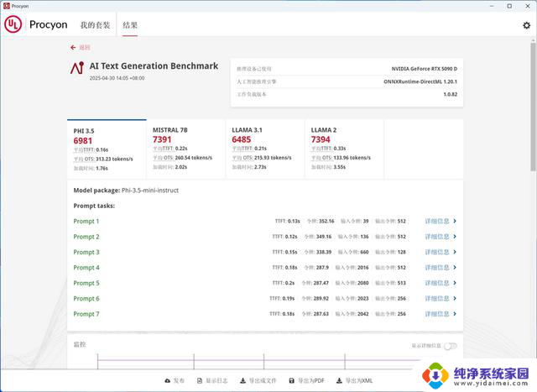This screenshot has height=392, width=537.
Task: Click the timestamp '2025-04-30 14:05 +08:00'
Action: [x=117, y=78]
